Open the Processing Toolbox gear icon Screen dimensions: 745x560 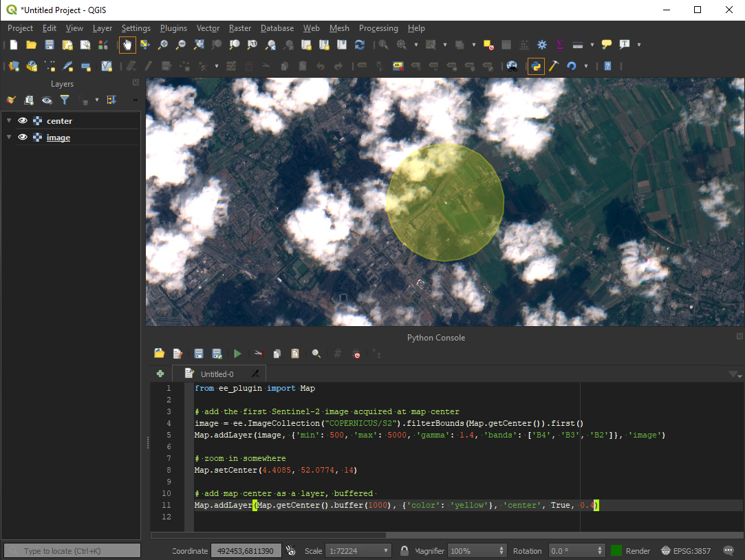542,45
